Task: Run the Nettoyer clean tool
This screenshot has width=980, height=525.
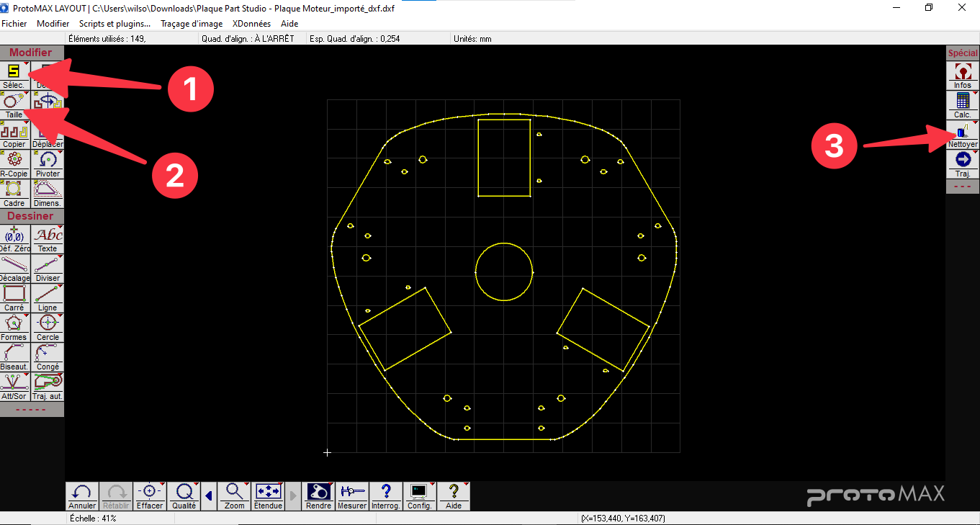Action: point(963,135)
